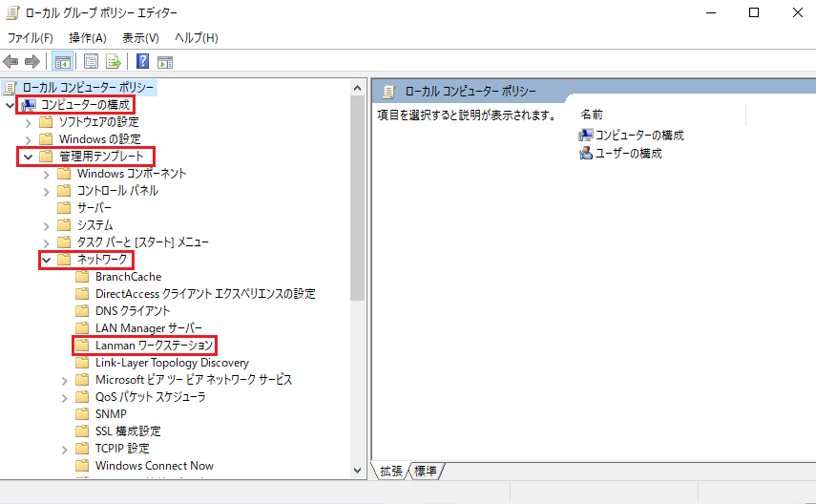This screenshot has height=504, width=816.
Task: Toggle the show/hide console tree icon
Action: coord(62,62)
